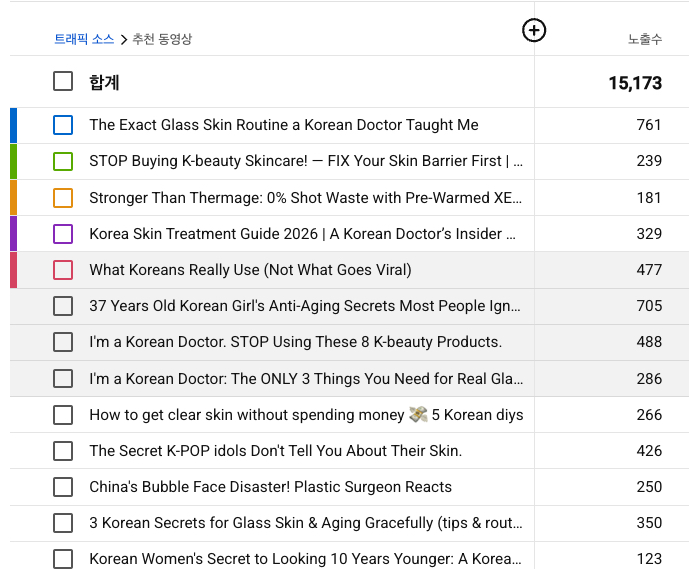The width and height of the screenshot is (689, 569).
Task: Open 'The Secret K-POP idols Don't Tell You About Their Skin.'
Action: pos(276,451)
